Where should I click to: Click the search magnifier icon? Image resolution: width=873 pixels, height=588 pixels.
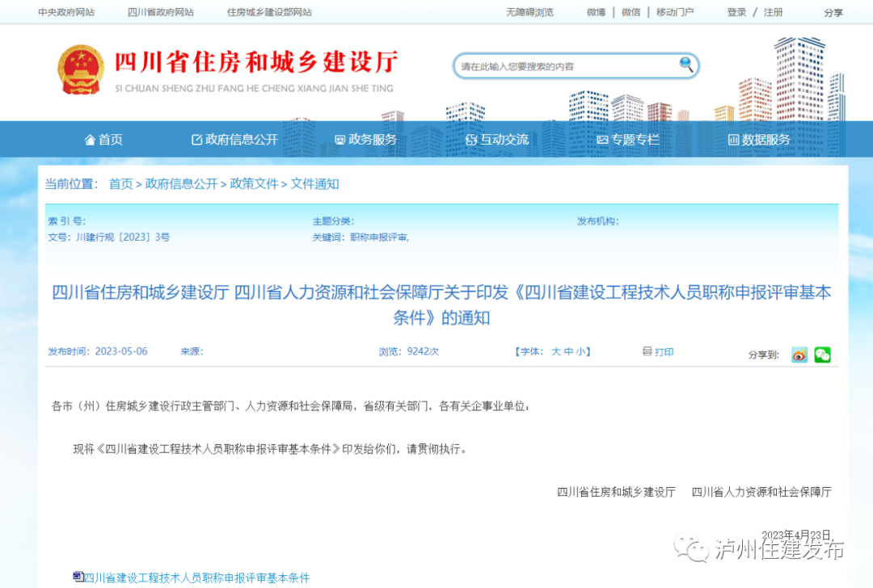[684, 65]
